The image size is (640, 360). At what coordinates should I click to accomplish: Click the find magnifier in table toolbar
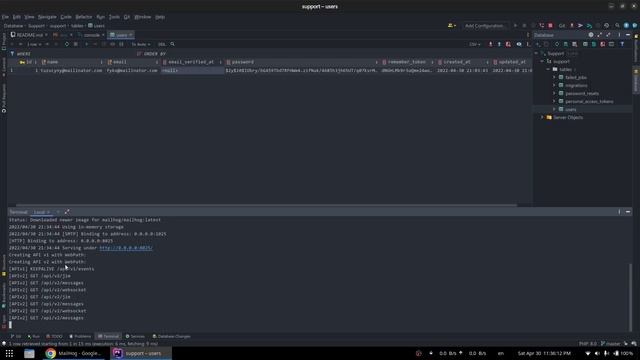[172, 44]
